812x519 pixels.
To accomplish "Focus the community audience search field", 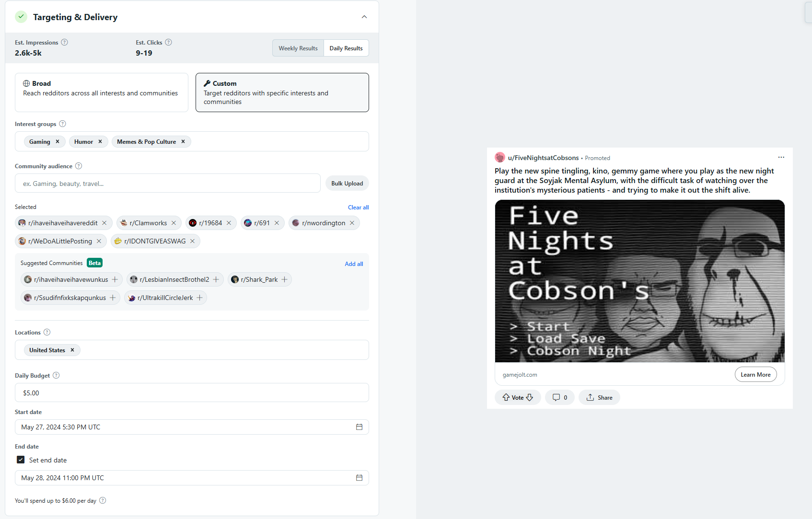I will click(168, 183).
